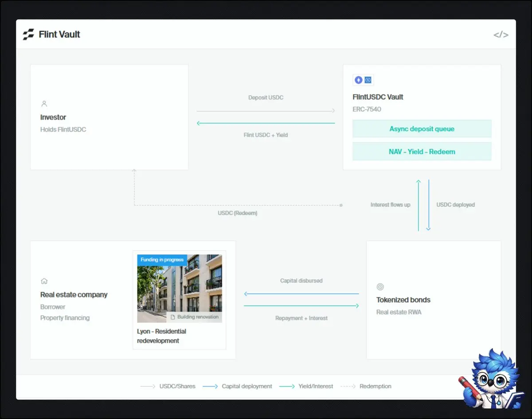Click the Investor person icon
The height and width of the screenshot is (419, 532).
[44, 104]
